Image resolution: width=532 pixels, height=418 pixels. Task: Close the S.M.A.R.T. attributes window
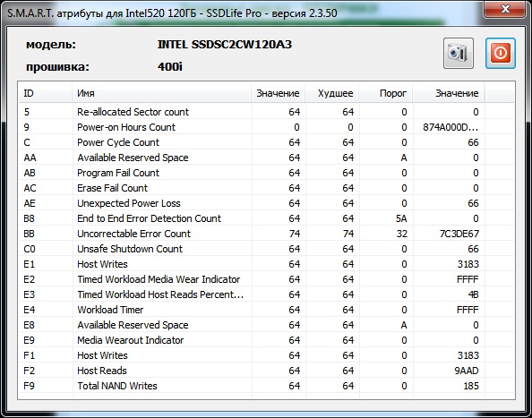(505, 8)
